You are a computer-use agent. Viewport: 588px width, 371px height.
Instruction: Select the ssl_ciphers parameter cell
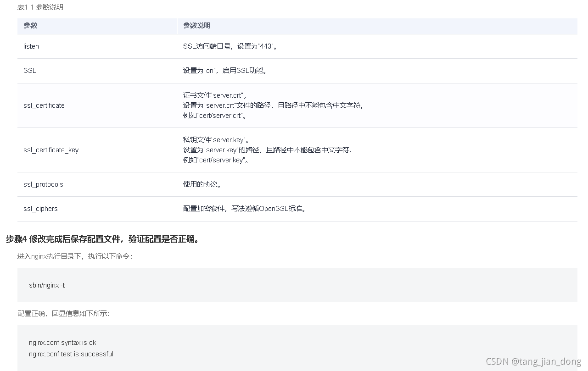coord(40,209)
